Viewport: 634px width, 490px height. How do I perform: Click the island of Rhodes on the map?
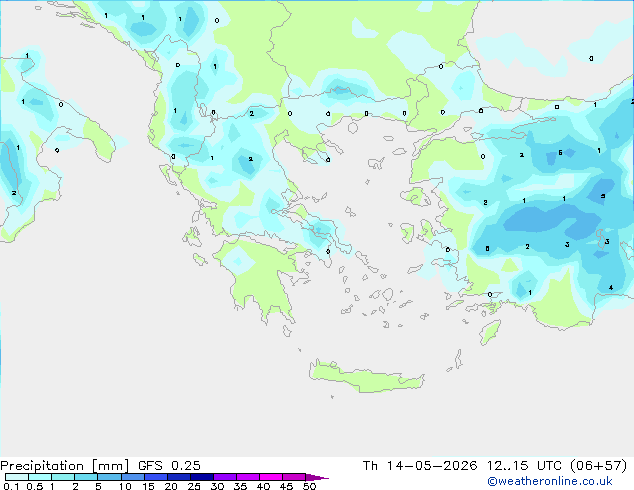[x=490, y=332]
